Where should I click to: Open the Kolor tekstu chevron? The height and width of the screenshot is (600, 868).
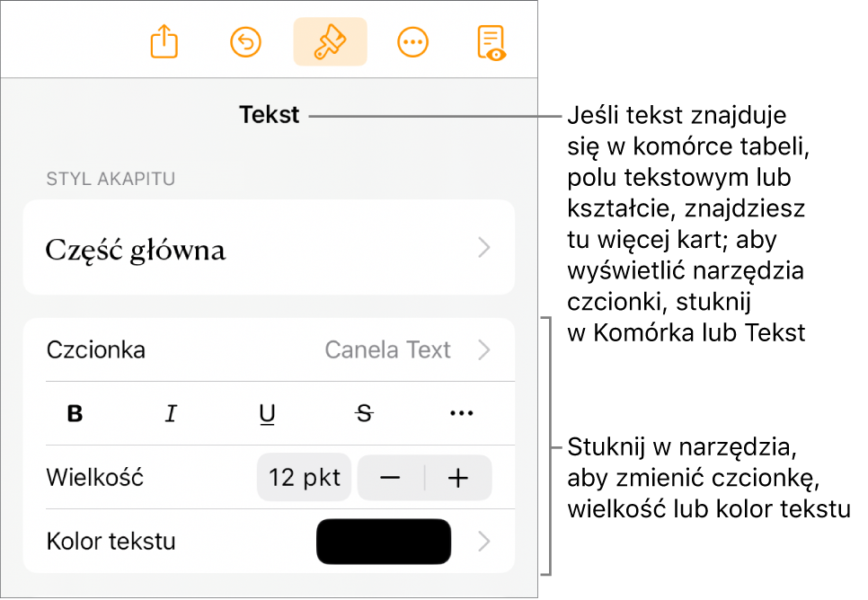point(483,542)
